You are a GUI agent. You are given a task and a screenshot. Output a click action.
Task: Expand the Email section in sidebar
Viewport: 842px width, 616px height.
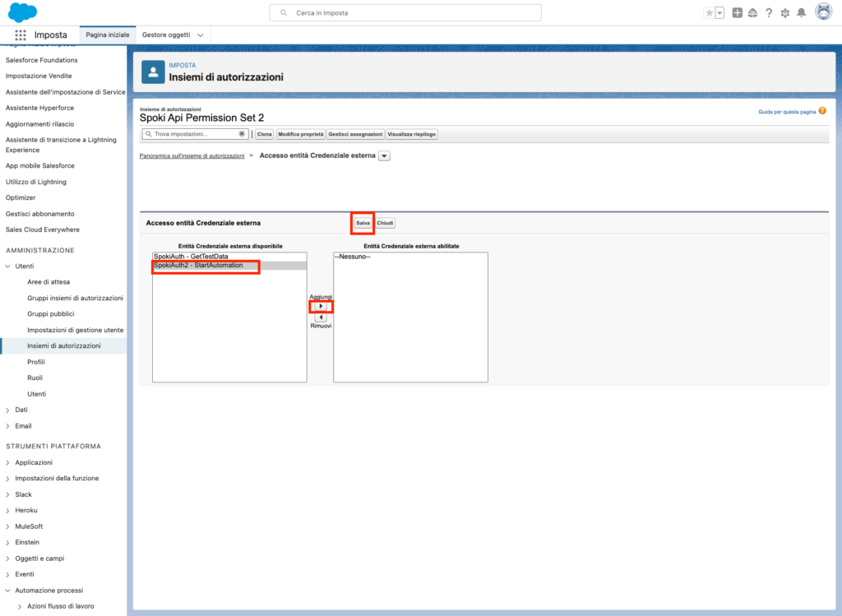[x=8, y=426]
